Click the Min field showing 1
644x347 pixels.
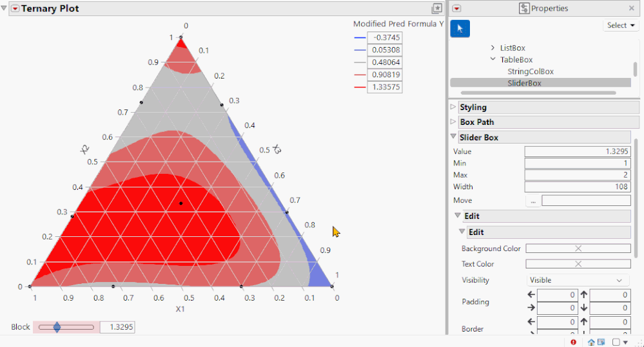click(x=578, y=164)
